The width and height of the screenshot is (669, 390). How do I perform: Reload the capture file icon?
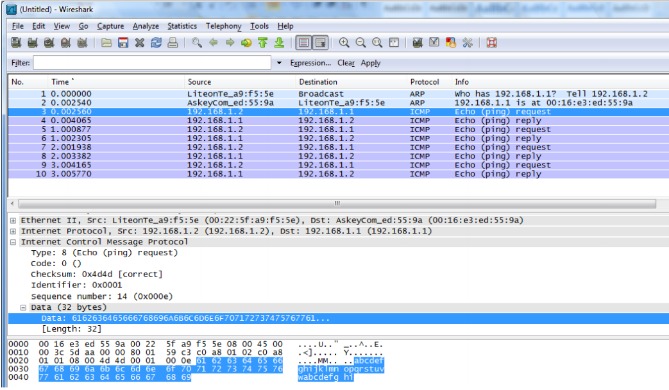[x=156, y=43]
